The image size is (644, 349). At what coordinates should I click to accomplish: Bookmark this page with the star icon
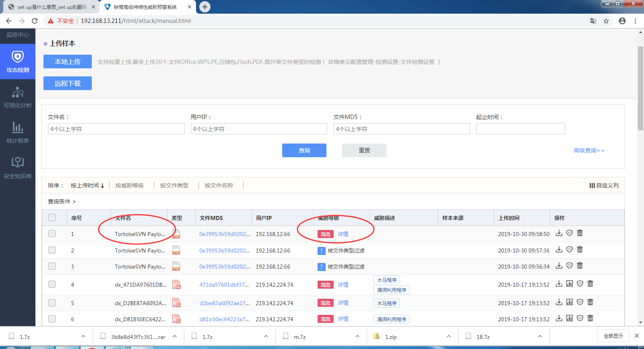[606, 21]
